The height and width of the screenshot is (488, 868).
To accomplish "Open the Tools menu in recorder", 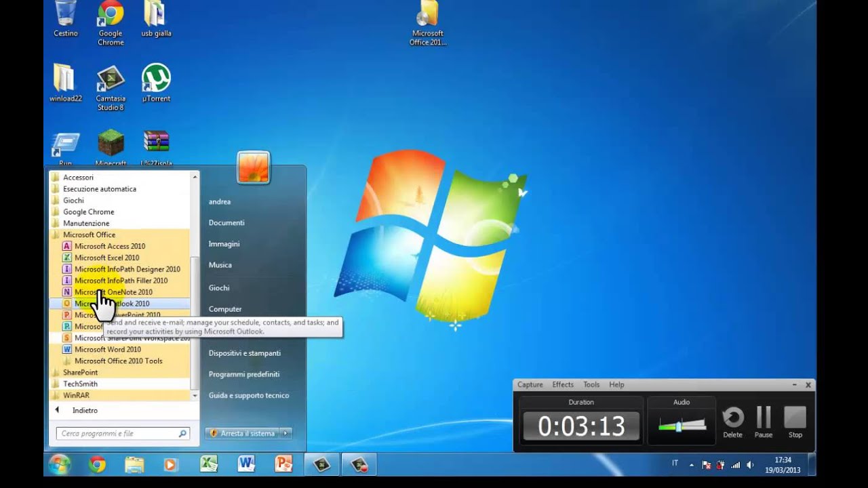I will tap(591, 384).
